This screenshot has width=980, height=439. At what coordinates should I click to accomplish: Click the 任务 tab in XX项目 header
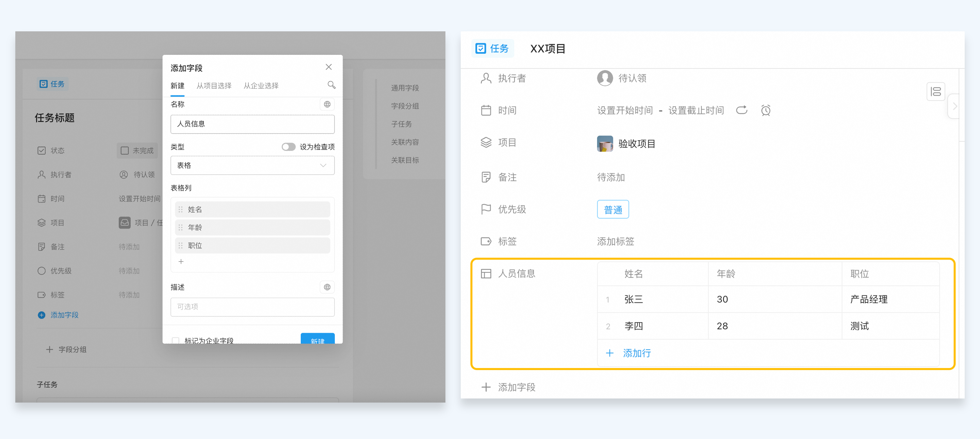[x=493, y=48]
